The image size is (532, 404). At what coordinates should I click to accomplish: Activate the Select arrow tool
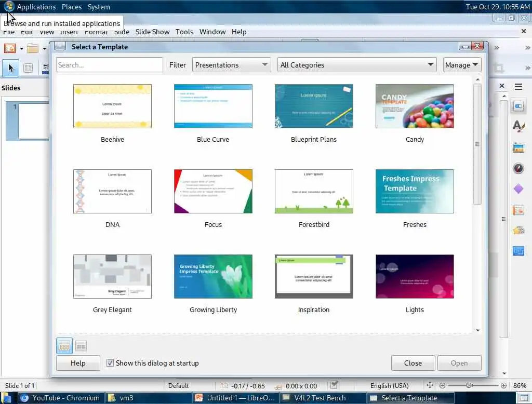coord(10,68)
